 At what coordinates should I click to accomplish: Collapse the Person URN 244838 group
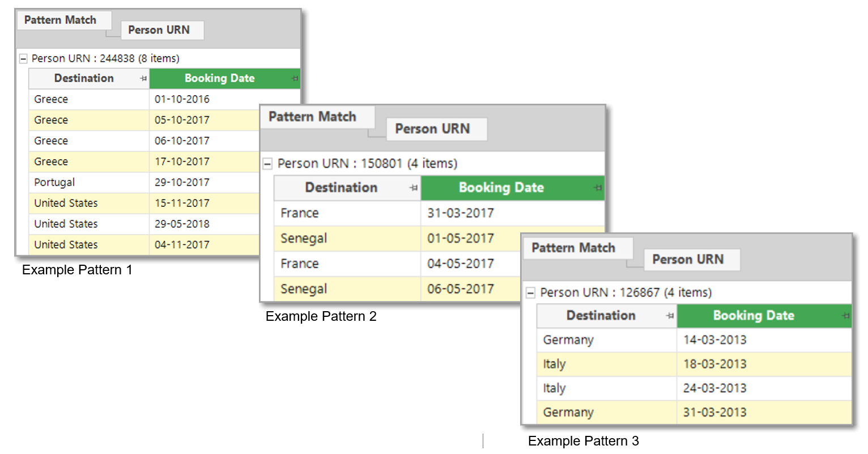click(23, 58)
